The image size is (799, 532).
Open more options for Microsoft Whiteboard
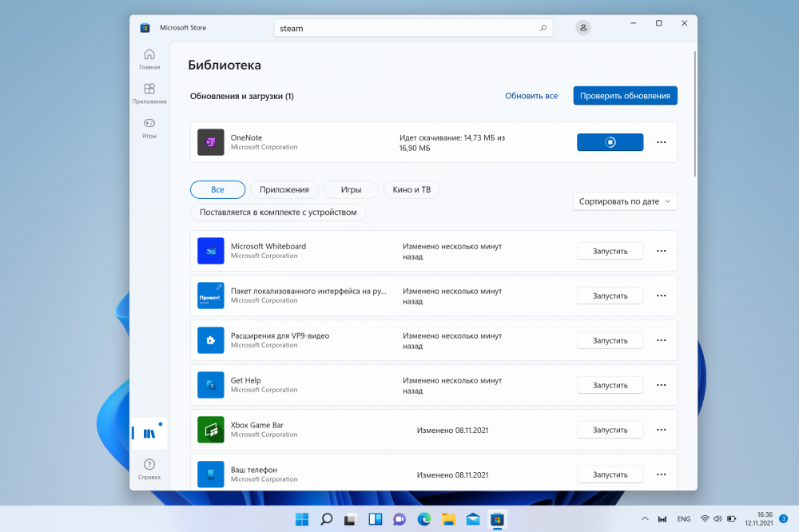click(661, 251)
